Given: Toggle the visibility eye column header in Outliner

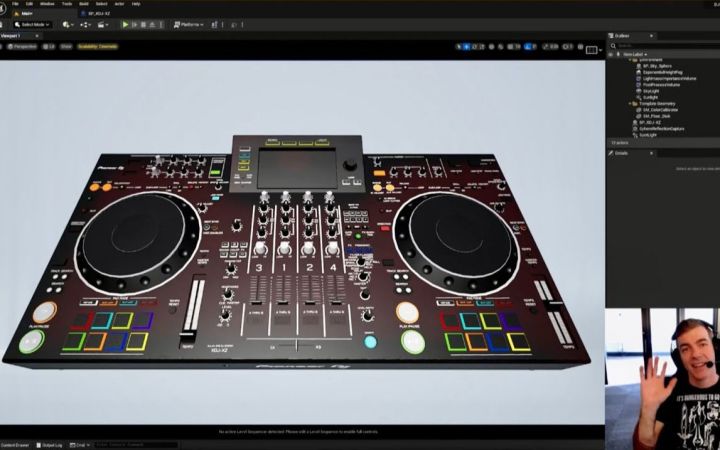Looking at the screenshot, I should [611, 54].
